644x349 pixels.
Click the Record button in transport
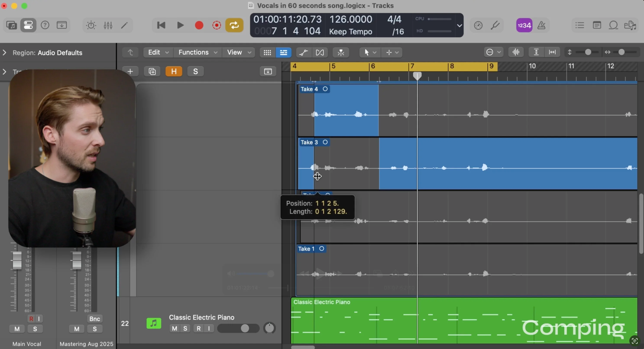point(199,25)
